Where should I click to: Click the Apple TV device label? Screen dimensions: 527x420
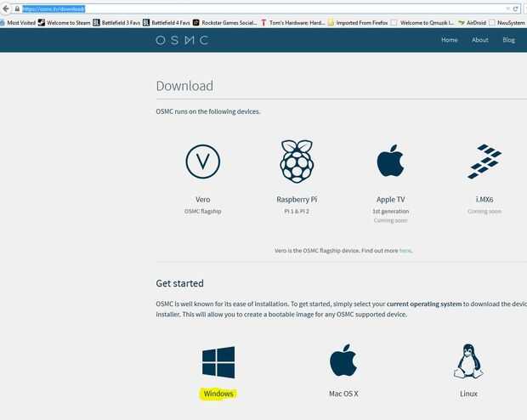coord(390,200)
